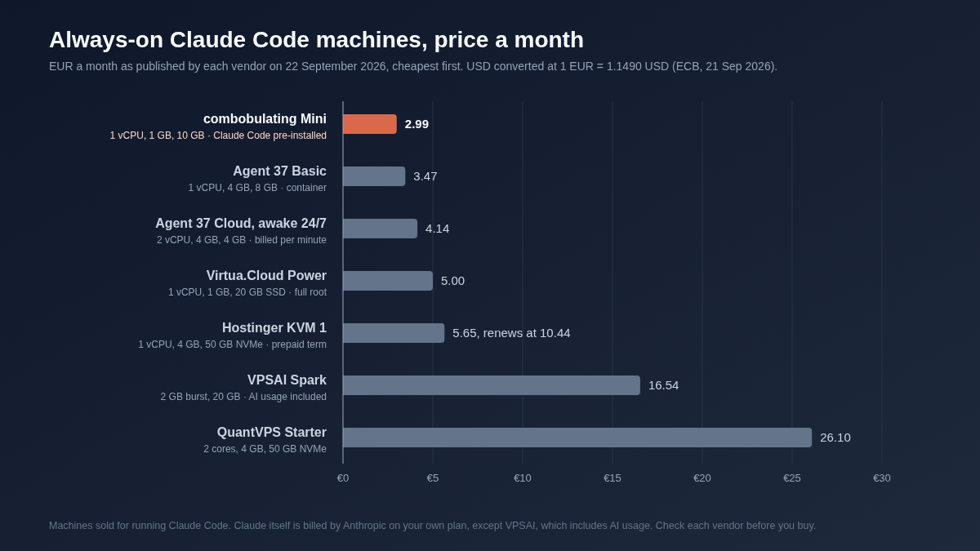Screen dimensions: 980x551
Task: Click the Hostinger KVM 1 bar
Action: (394, 333)
